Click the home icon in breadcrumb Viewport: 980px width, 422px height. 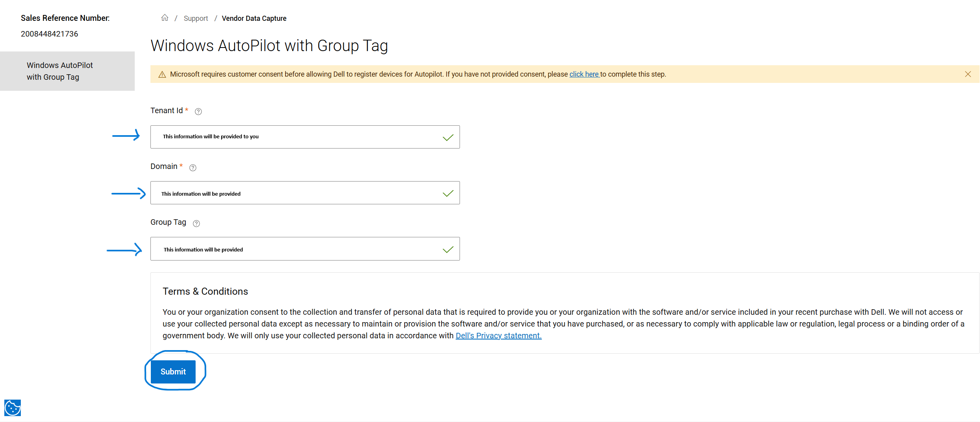tap(165, 18)
